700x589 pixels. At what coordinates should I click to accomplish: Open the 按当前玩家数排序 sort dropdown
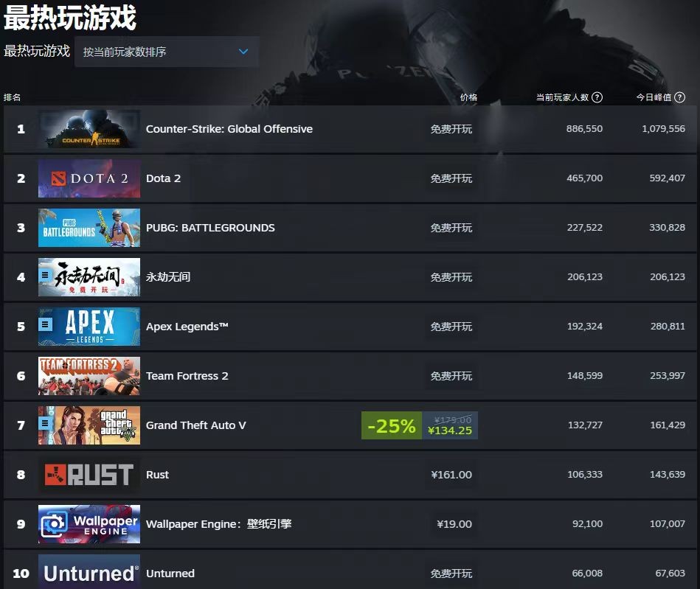167,52
